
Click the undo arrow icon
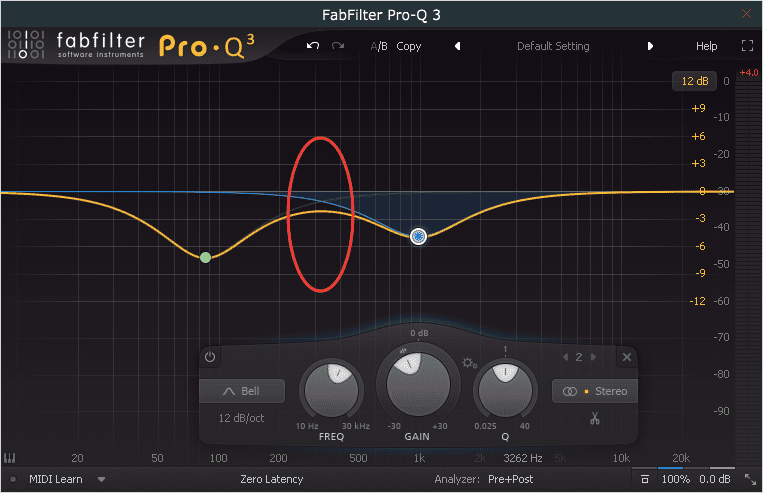click(x=313, y=46)
